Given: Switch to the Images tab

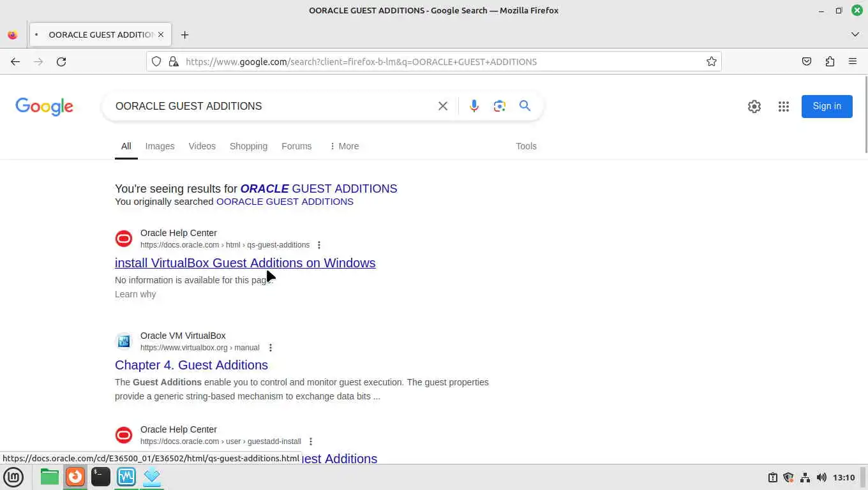Looking at the screenshot, I should point(160,146).
